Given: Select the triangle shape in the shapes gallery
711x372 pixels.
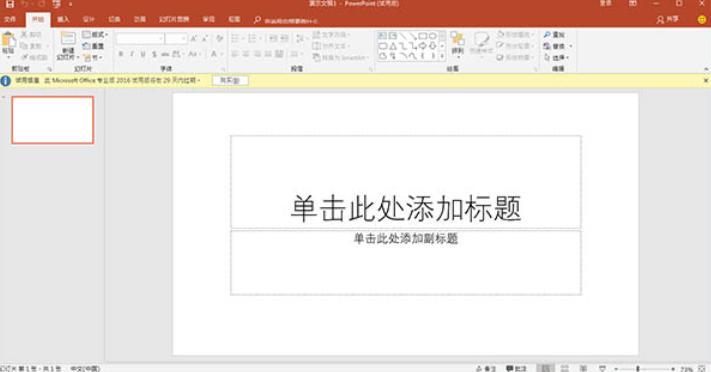Looking at the screenshot, I should [x=393, y=46].
